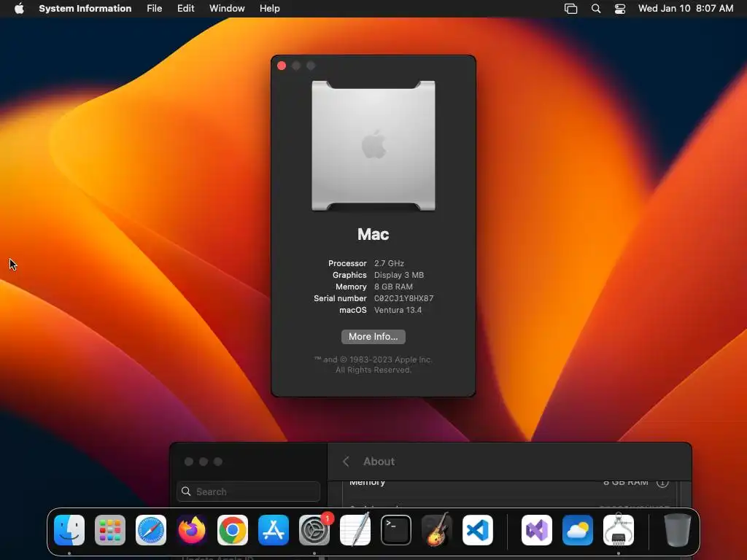
Task: Open Finder from the Dock
Action: (69, 530)
